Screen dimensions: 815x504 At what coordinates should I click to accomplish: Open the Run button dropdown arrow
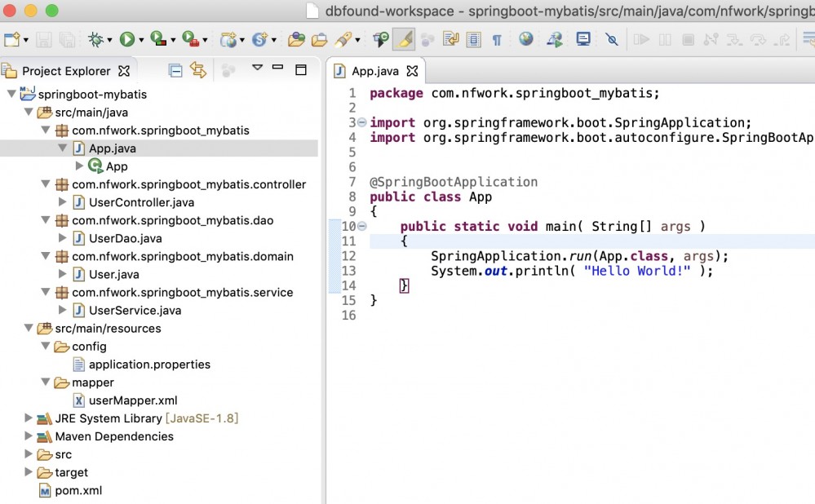click(141, 40)
